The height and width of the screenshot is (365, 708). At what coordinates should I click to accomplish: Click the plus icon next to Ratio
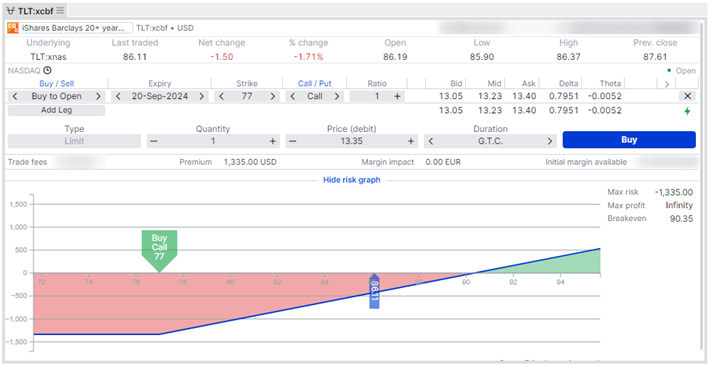[x=397, y=96]
